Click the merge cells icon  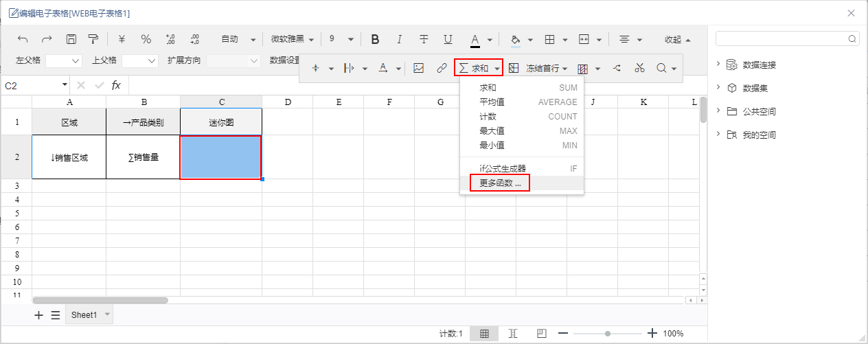coord(584,40)
